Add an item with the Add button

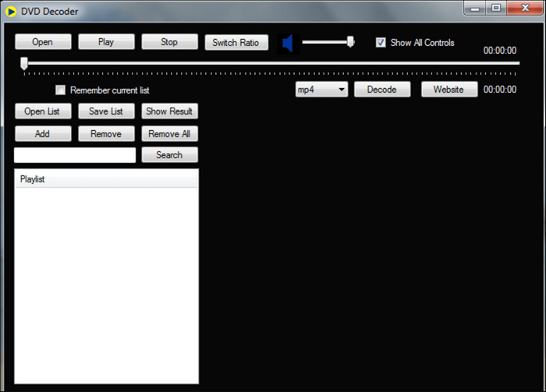pos(43,133)
